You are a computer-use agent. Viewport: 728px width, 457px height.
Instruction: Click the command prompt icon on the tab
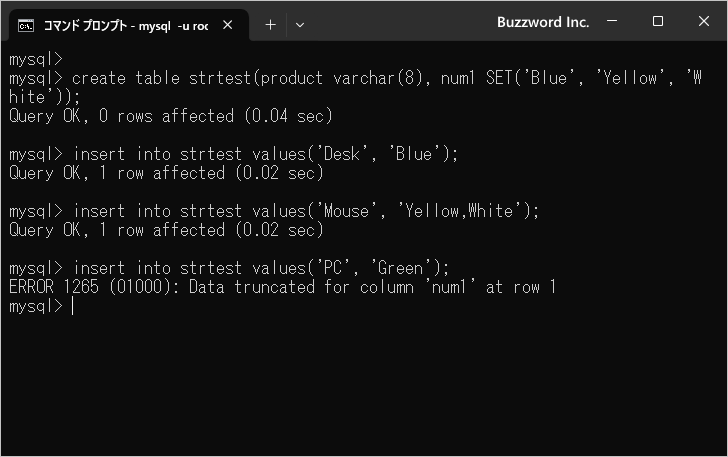pos(26,26)
